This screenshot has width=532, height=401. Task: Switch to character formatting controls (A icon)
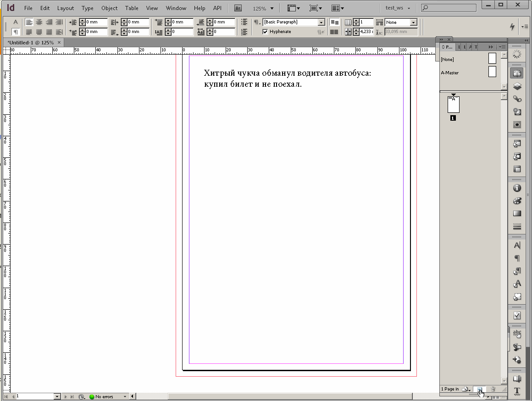coord(15,22)
